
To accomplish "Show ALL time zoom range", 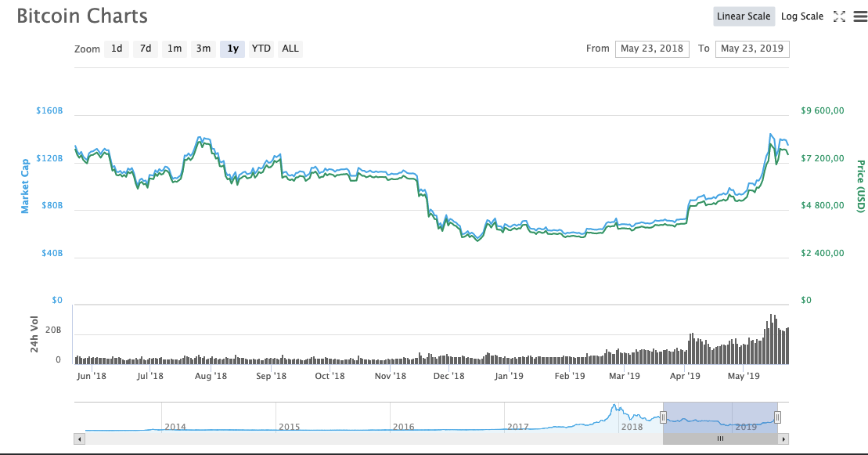I will 290,49.
